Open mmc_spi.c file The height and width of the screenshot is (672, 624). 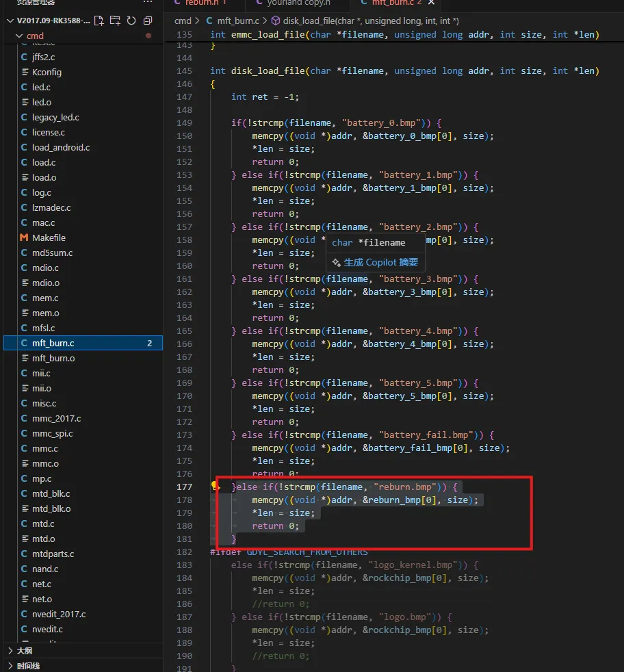point(83,433)
